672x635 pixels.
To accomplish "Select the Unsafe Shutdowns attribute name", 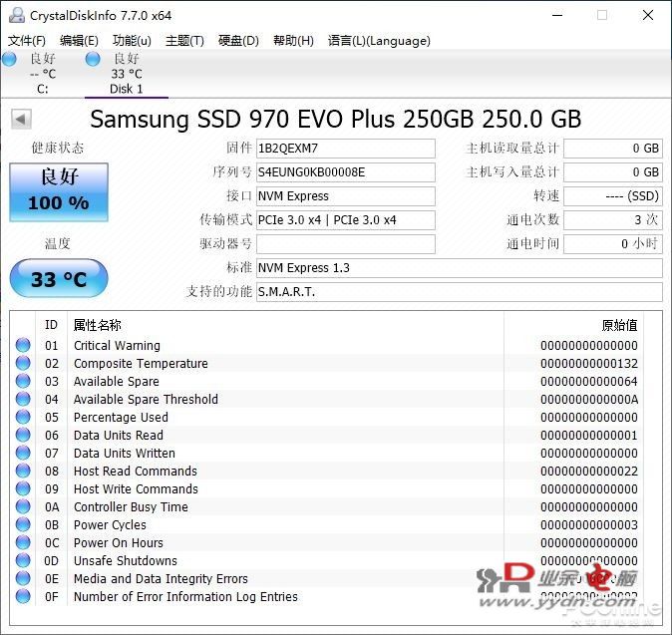I will (126, 561).
